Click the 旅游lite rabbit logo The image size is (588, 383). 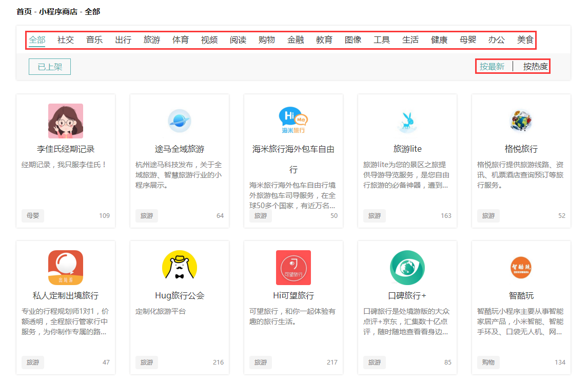point(407,120)
